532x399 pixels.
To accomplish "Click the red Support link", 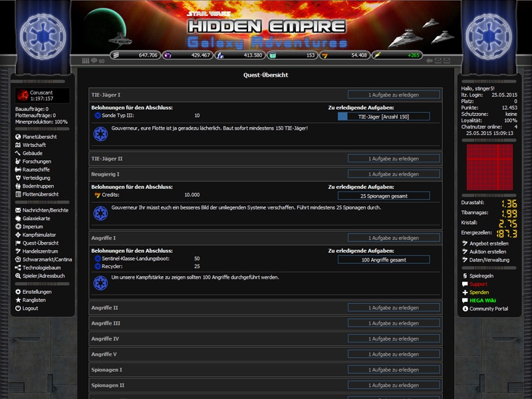I will 478,284.
